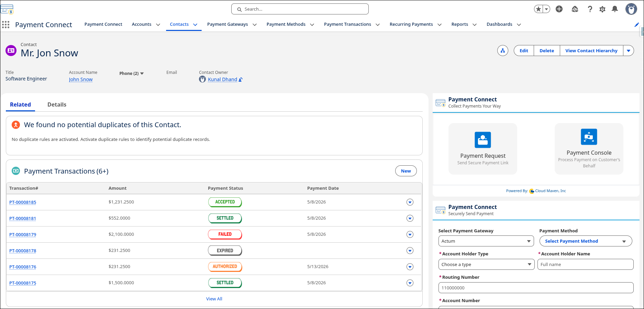The image size is (644, 309).
Task: Click the FAILED payment status badge
Action: click(225, 234)
